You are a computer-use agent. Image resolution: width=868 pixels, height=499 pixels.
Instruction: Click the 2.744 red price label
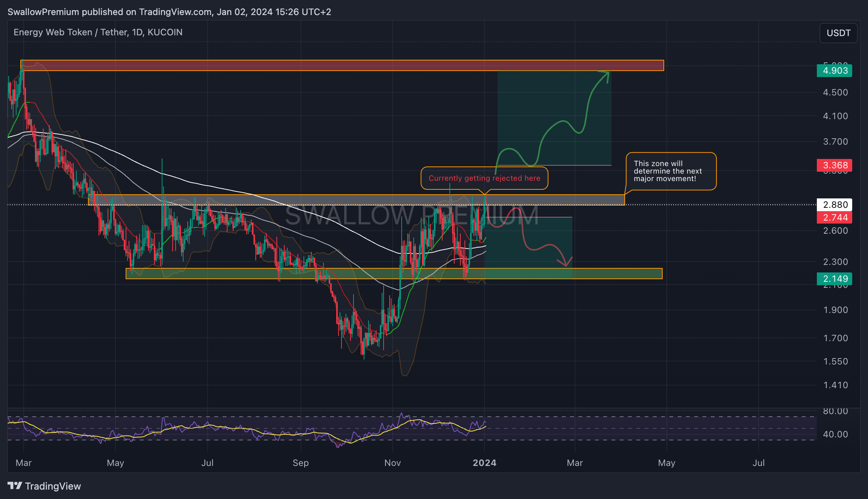(x=835, y=218)
